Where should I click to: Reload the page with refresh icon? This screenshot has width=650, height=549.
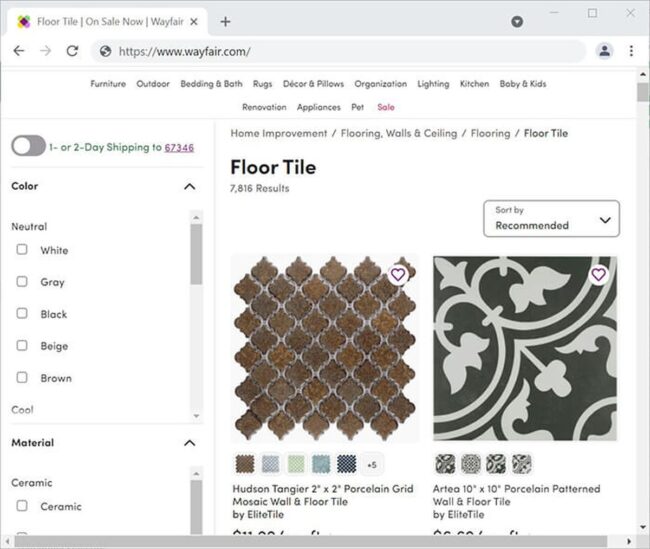[x=73, y=51]
